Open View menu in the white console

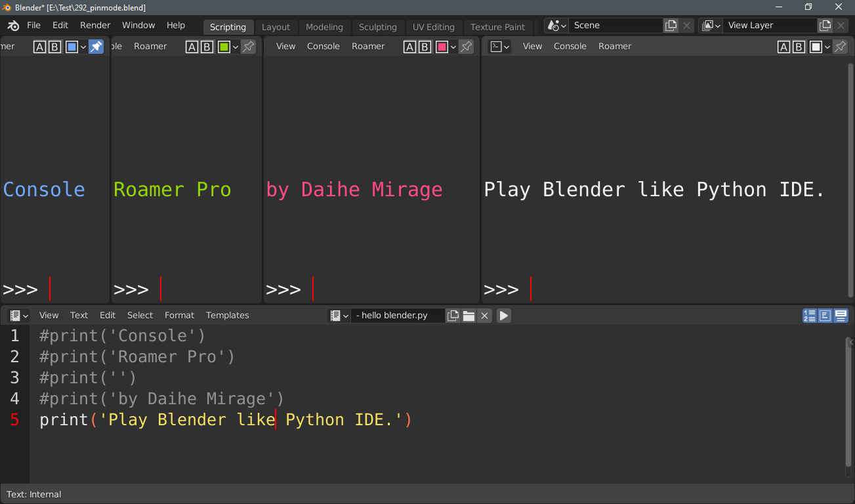532,47
